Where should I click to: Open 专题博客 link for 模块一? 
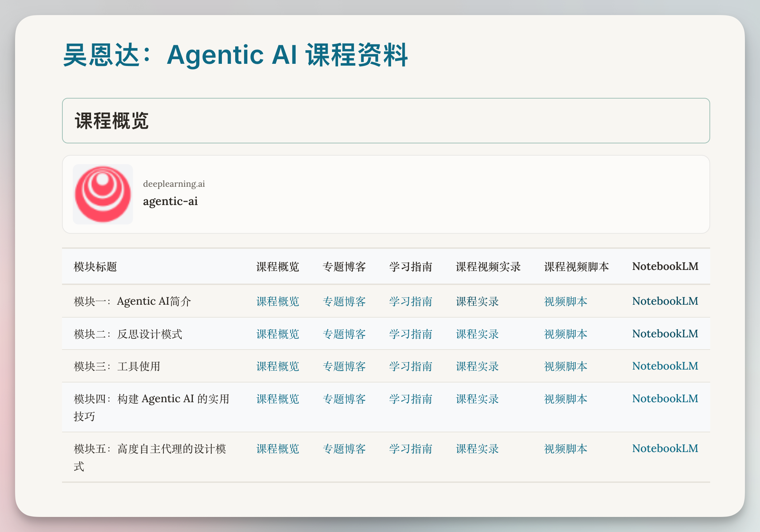[344, 301]
